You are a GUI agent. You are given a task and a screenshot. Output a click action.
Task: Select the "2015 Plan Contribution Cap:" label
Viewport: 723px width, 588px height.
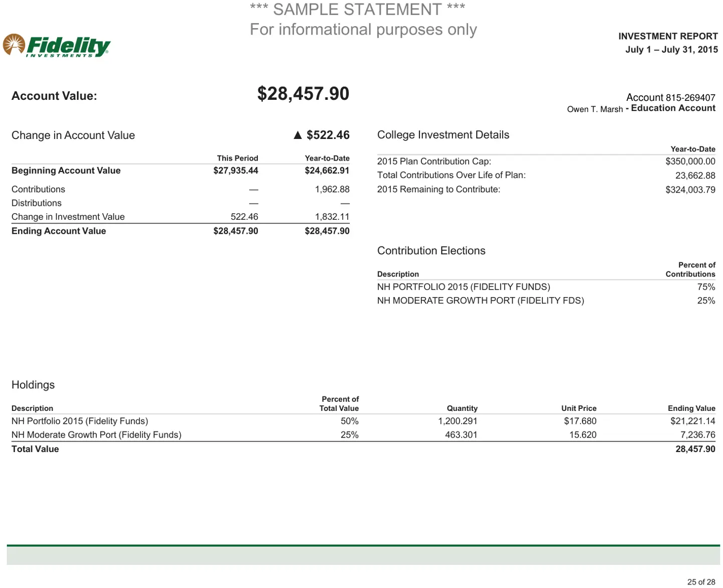(435, 162)
